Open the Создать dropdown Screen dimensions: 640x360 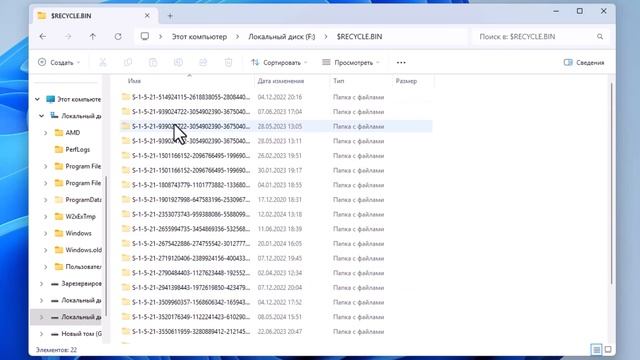(x=59, y=62)
